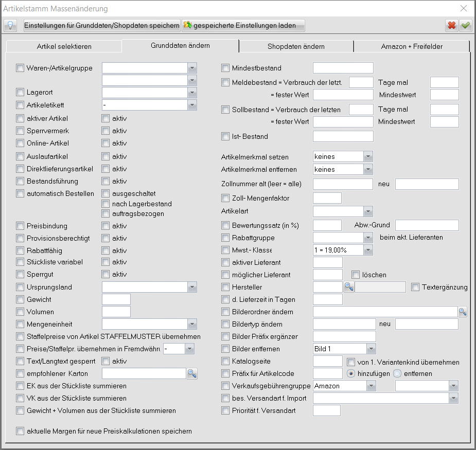The image size is (476, 450).
Task: Click the Abw.-Grund text field
Action: tap(427, 225)
